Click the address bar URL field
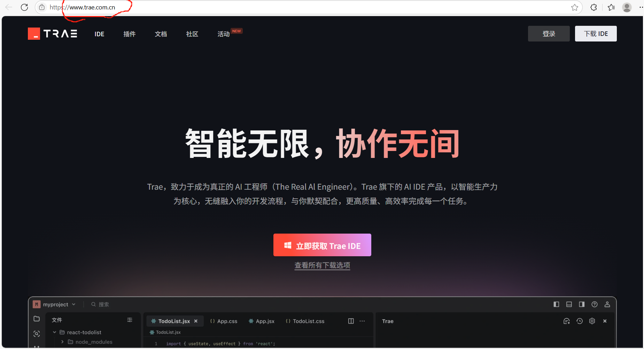Viewport: 644px width, 349px height. [x=309, y=7]
